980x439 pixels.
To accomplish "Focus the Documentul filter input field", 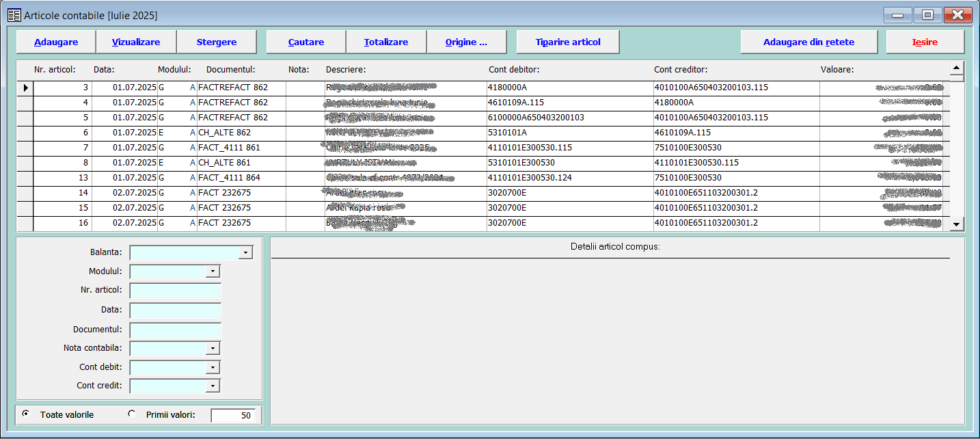I will [175, 330].
